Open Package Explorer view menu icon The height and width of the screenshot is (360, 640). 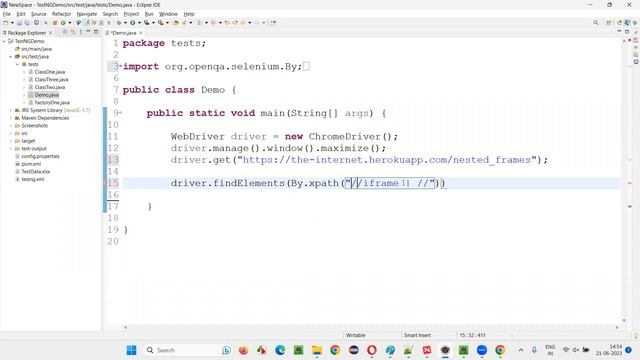[x=80, y=32]
